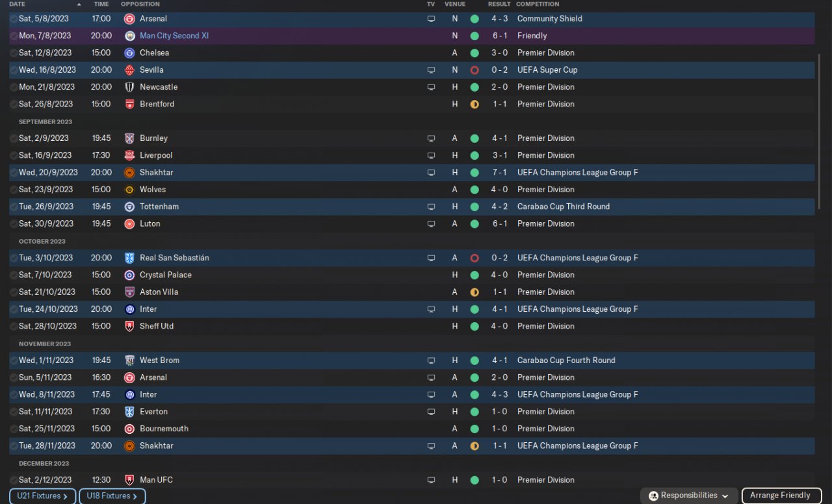Click the red loss indicator for Real San Sebastián
Image resolution: width=832 pixels, height=504 pixels.
pyautogui.click(x=474, y=258)
